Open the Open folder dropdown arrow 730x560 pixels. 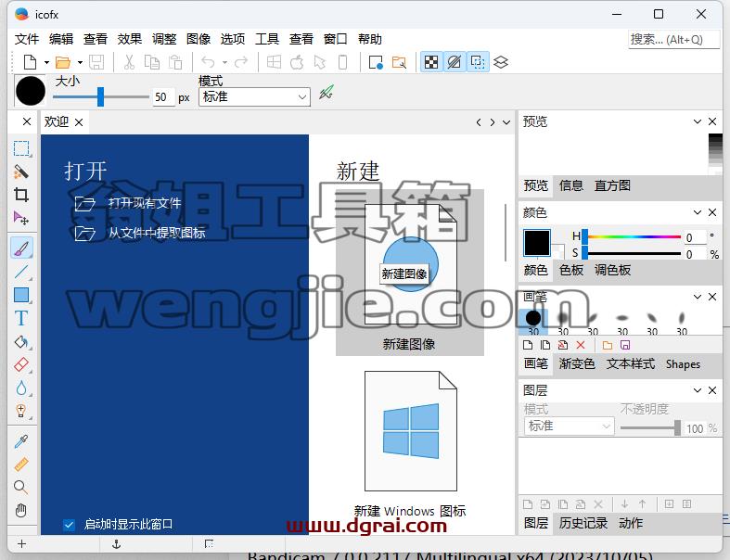coord(80,62)
